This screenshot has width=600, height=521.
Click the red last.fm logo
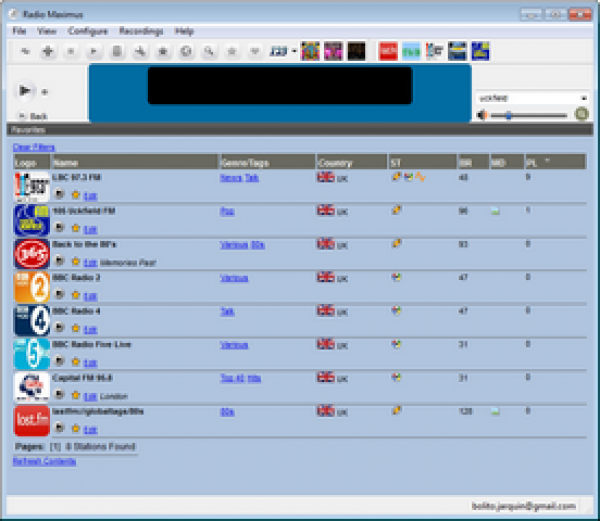tap(32, 421)
